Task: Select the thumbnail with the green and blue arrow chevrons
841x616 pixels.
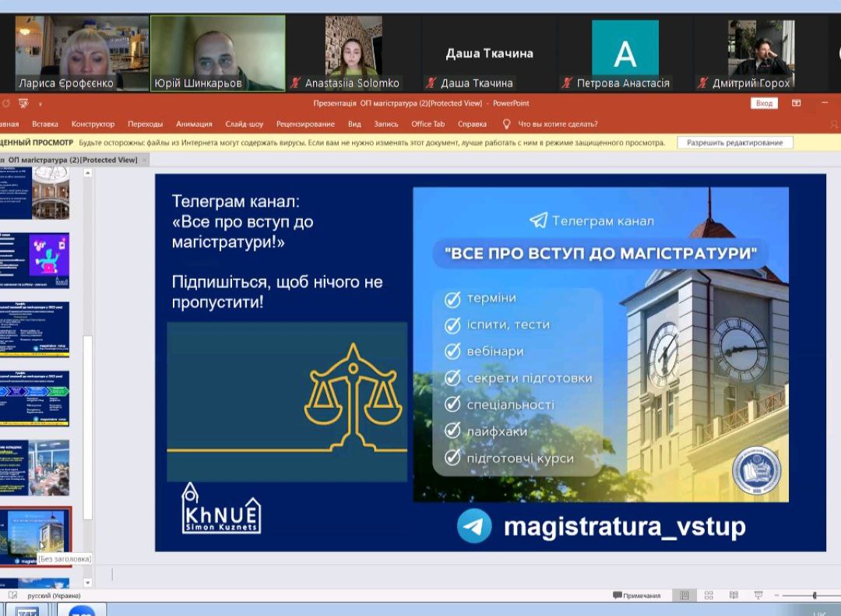Action: 35,399
